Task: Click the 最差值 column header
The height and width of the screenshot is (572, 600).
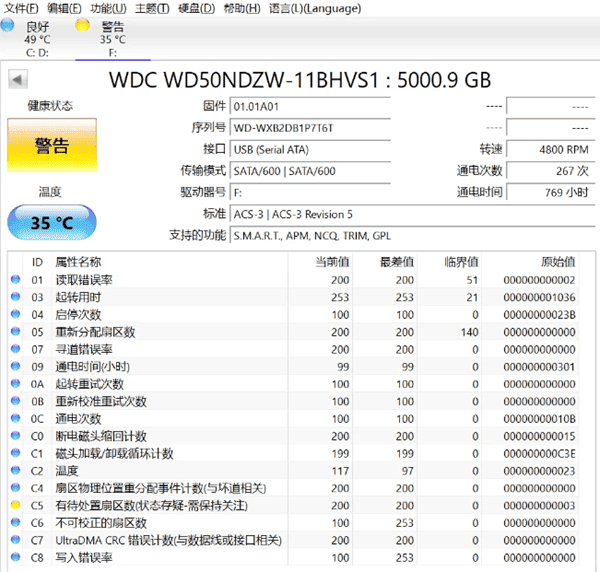Action: click(397, 262)
